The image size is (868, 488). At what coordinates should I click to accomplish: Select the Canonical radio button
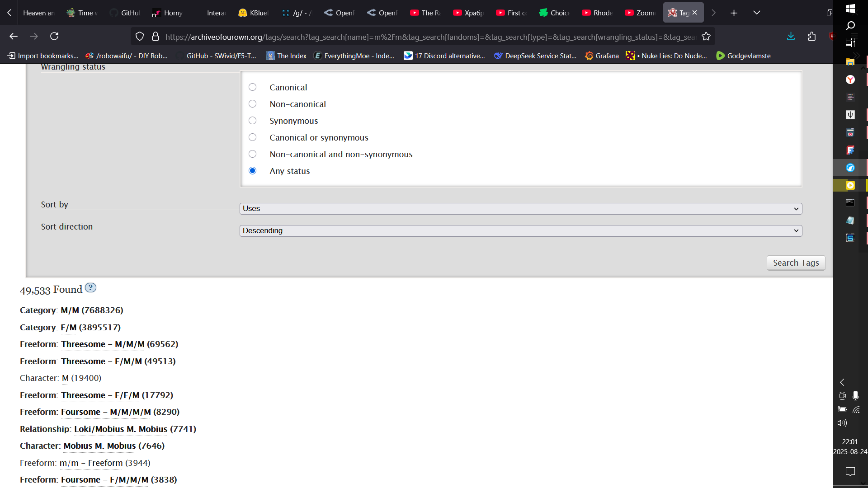[x=253, y=87]
